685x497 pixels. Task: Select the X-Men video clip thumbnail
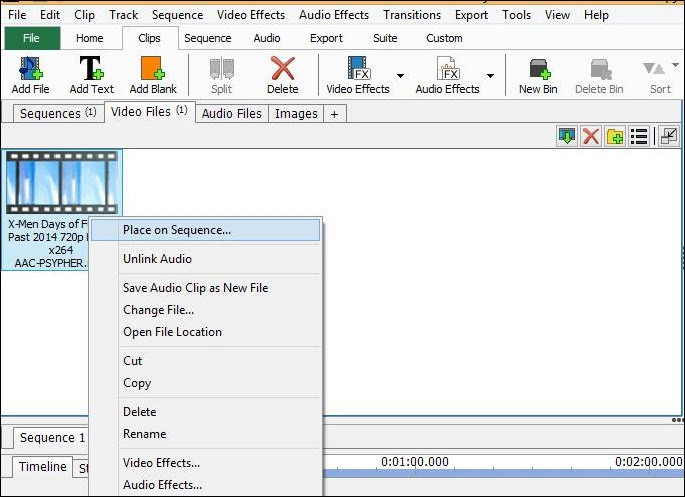coord(61,183)
